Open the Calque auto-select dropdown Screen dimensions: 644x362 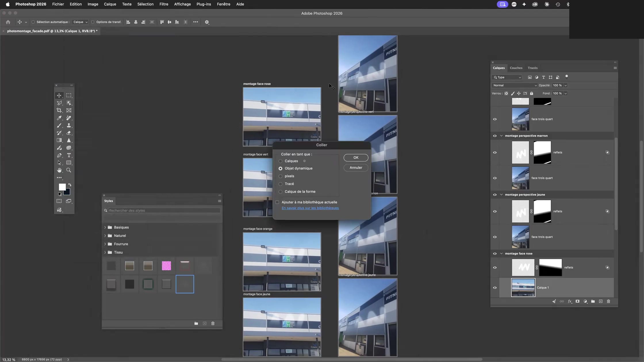(80, 22)
